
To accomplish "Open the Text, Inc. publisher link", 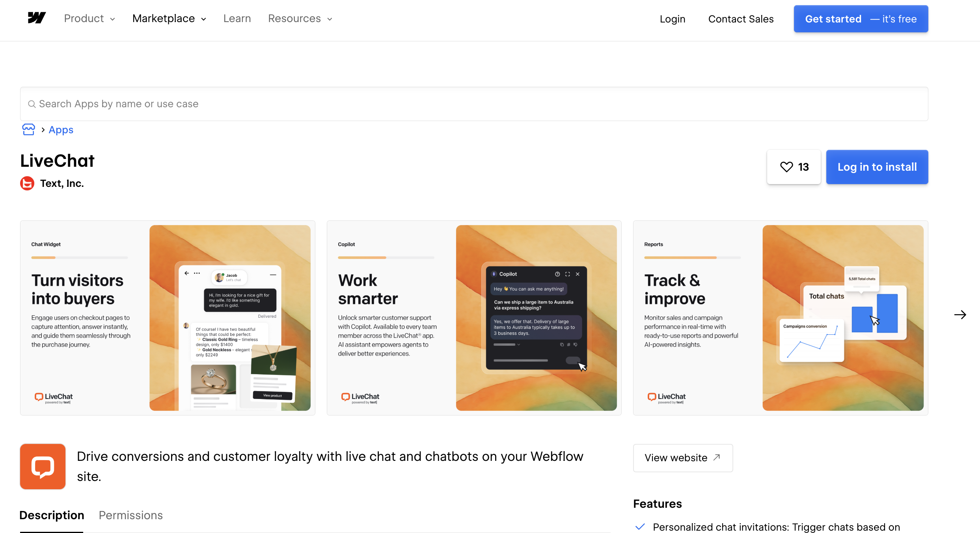I will pyautogui.click(x=62, y=183).
